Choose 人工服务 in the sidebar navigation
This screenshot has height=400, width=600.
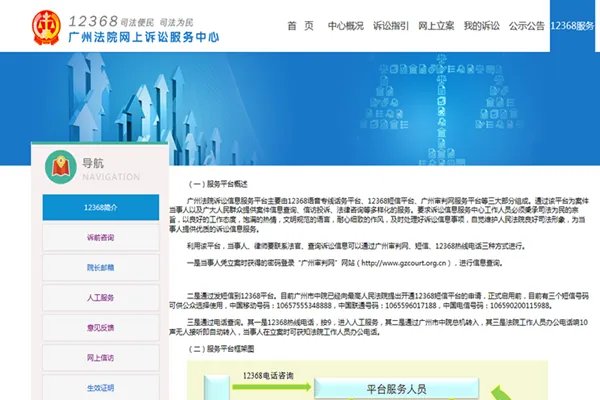click(100, 297)
